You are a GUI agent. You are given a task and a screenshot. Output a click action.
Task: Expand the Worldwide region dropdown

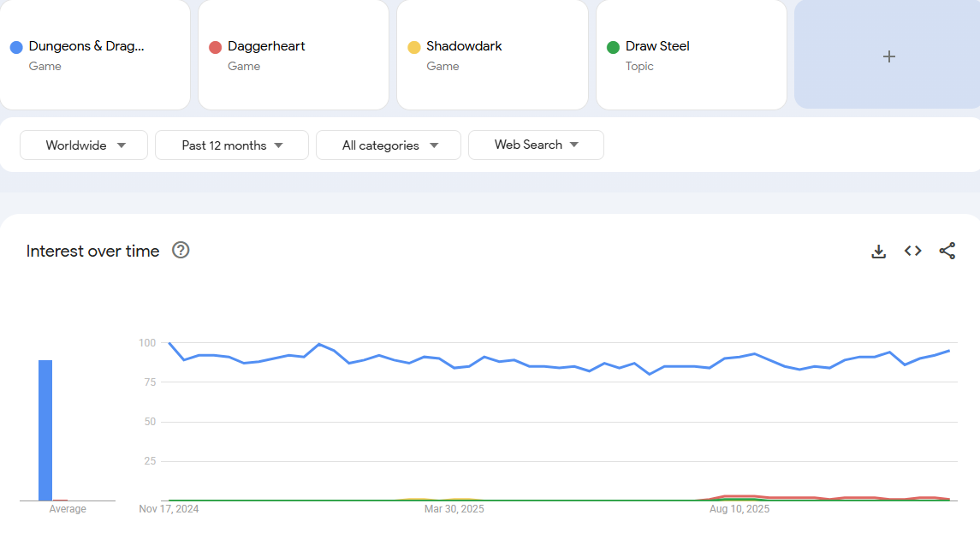(84, 145)
